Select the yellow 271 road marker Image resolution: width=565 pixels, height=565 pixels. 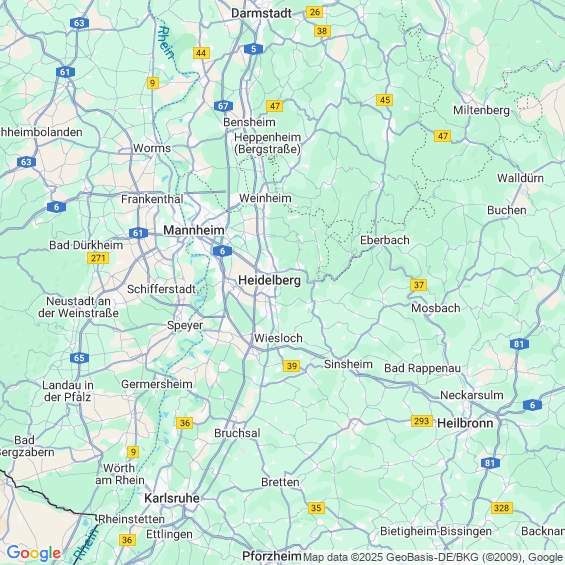(x=98, y=258)
